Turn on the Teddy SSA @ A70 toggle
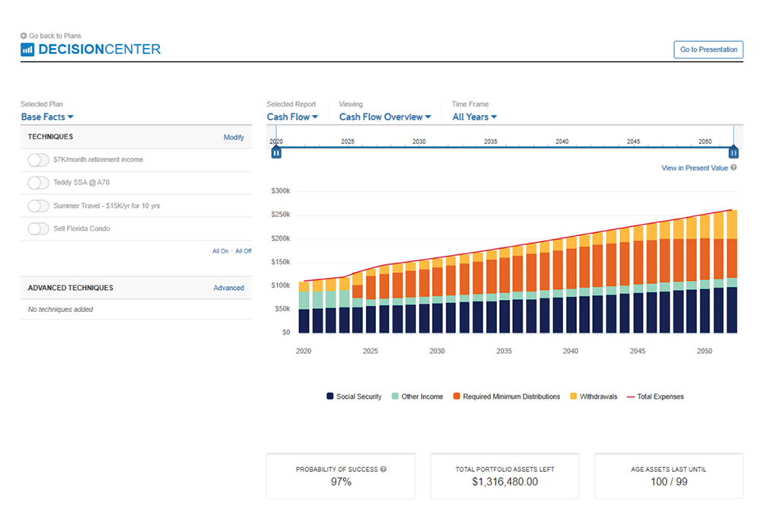764x532 pixels. click(x=38, y=183)
